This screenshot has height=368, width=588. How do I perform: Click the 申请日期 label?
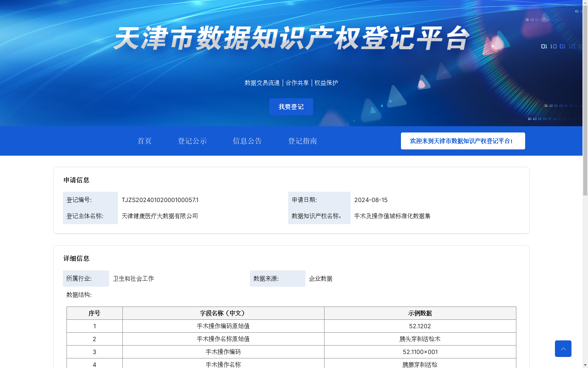[304, 200]
